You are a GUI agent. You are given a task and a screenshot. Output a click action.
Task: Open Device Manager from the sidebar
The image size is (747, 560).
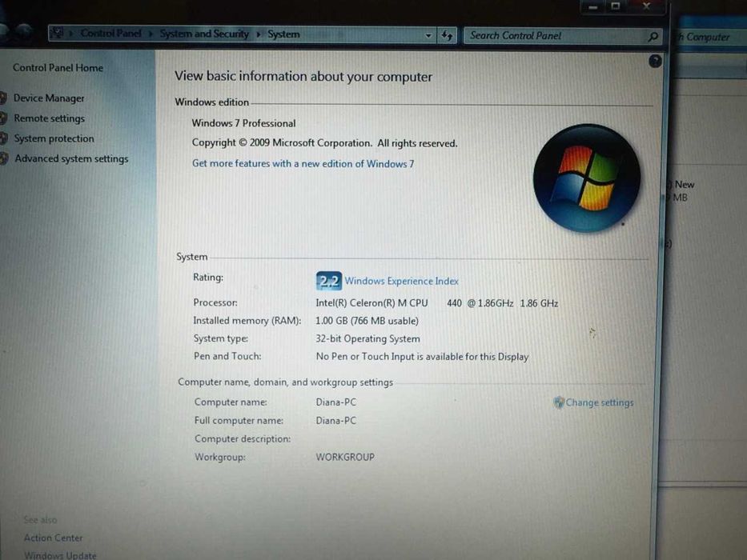49,98
